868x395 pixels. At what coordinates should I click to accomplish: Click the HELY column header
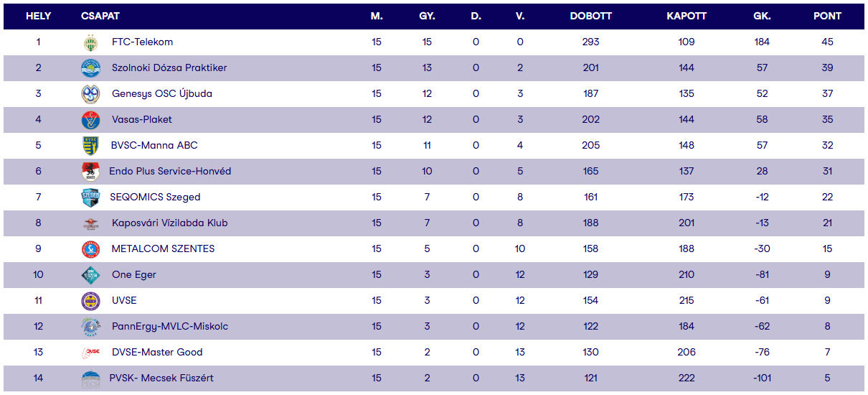coord(38,16)
